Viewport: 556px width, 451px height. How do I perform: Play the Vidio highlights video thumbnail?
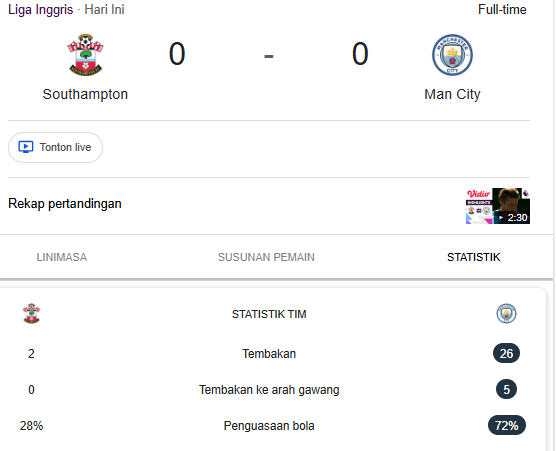498,206
